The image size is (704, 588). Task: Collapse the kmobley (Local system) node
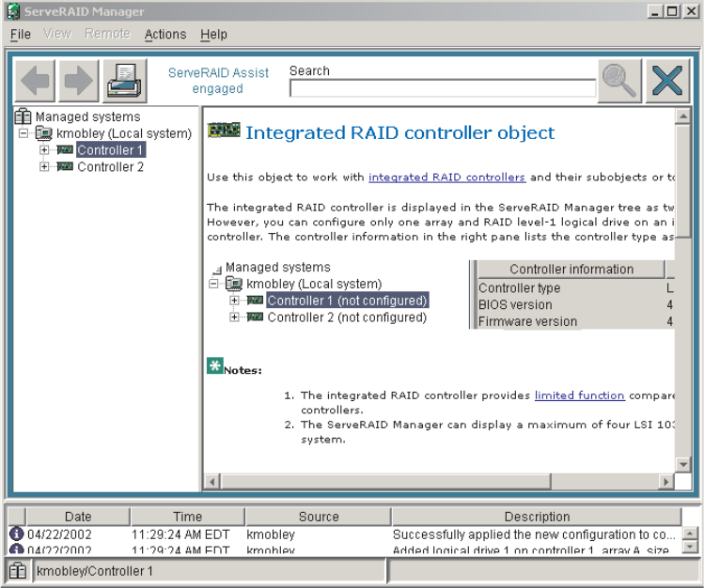click(23, 133)
